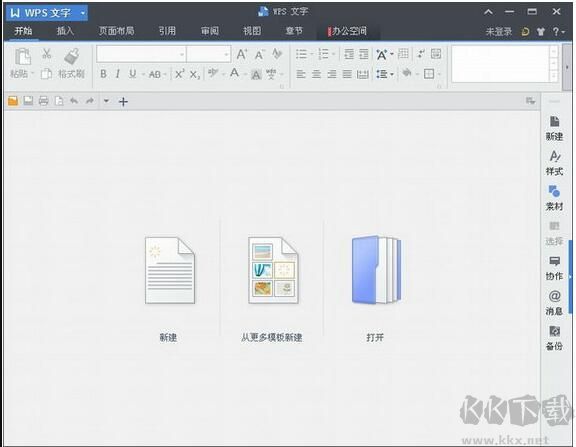
Task: Open the 新建 panel in right sidebar
Action: (554, 128)
